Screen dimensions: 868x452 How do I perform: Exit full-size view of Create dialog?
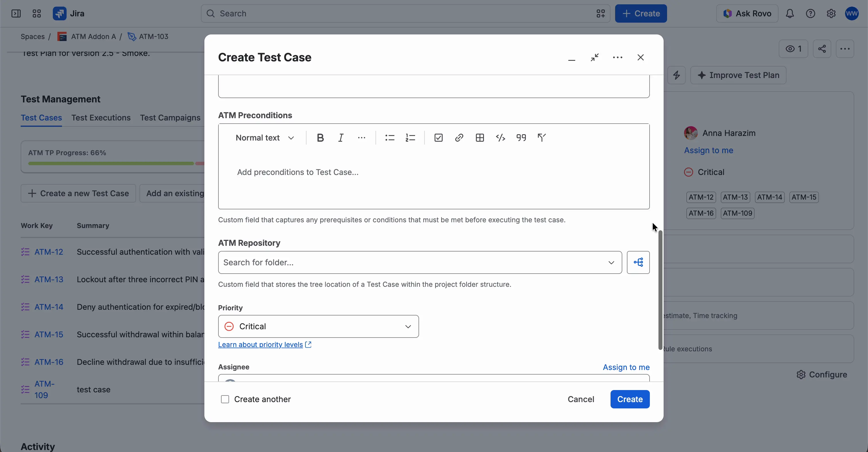pos(594,58)
